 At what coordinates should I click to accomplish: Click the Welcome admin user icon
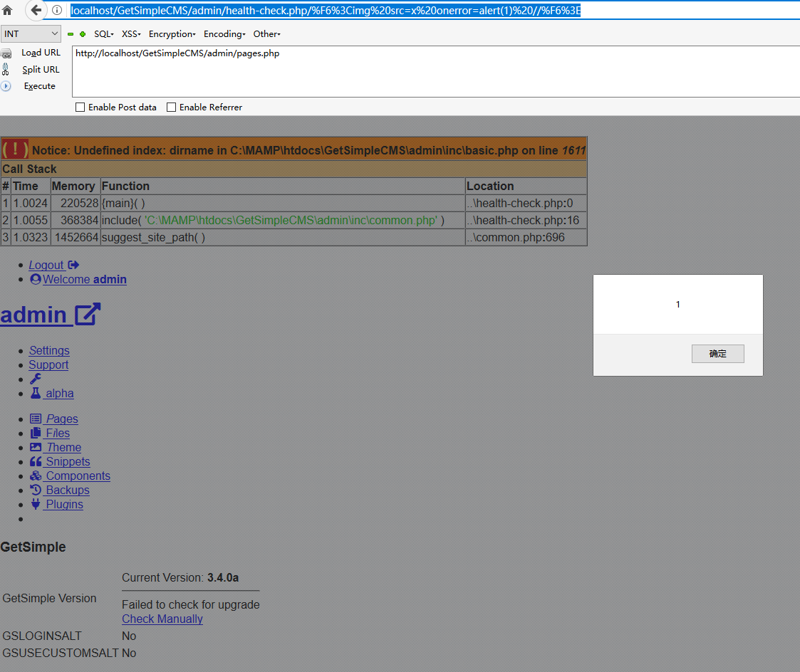pyautogui.click(x=35, y=279)
